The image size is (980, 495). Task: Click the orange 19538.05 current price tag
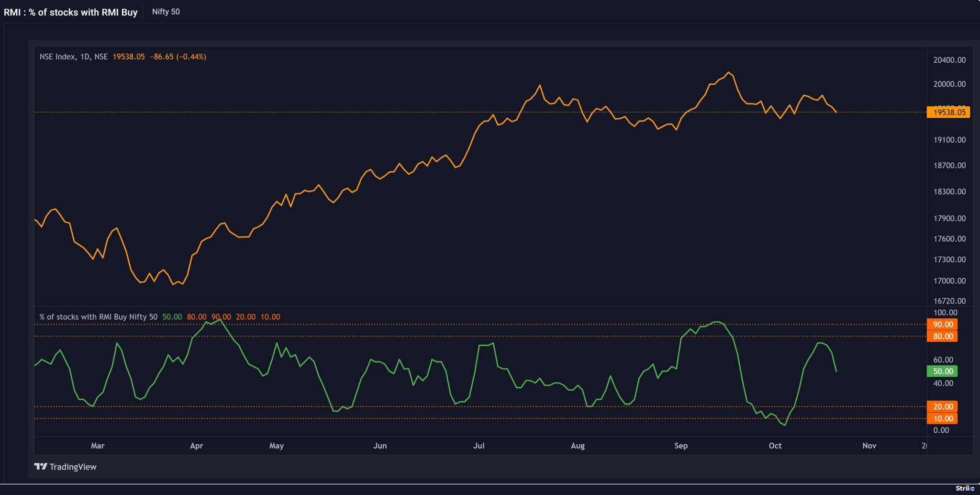pyautogui.click(x=948, y=112)
